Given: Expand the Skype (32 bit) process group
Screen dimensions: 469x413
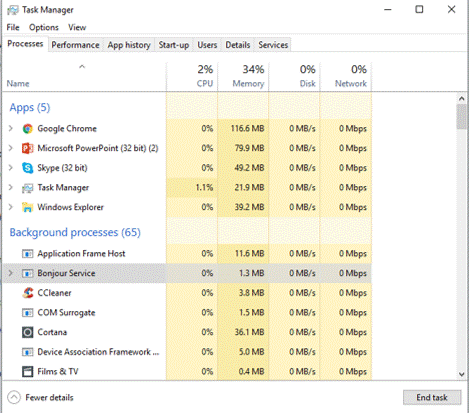Looking at the screenshot, I should (x=11, y=168).
